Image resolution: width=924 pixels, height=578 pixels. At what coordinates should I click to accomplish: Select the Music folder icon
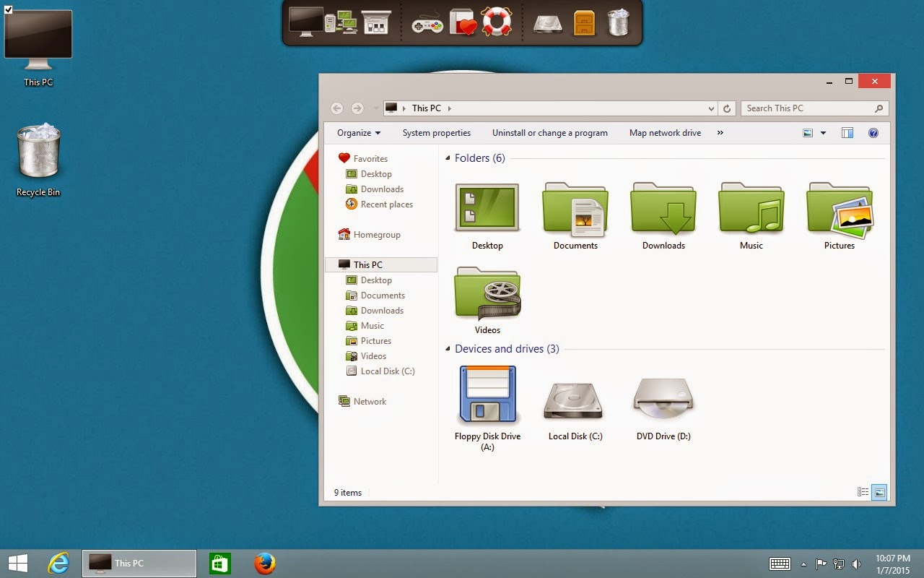coord(751,208)
